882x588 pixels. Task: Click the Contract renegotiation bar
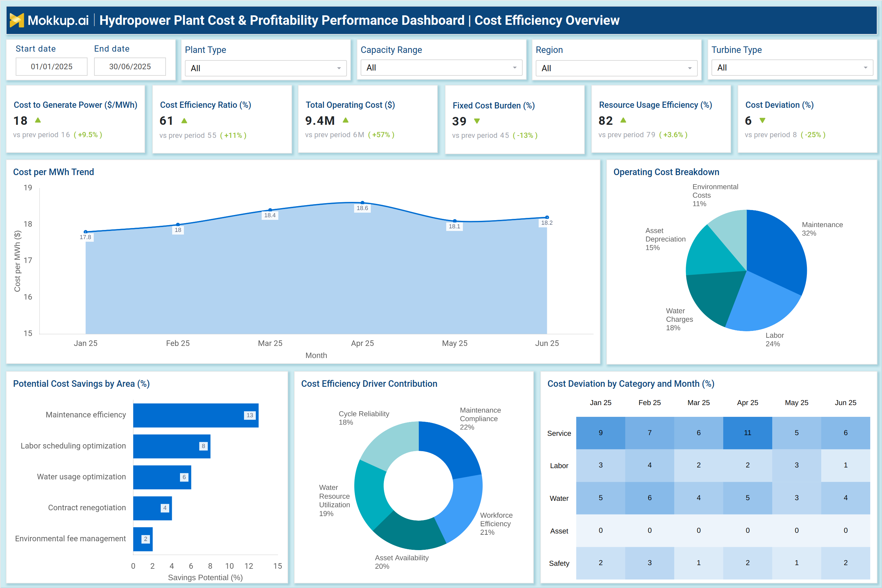tap(153, 508)
